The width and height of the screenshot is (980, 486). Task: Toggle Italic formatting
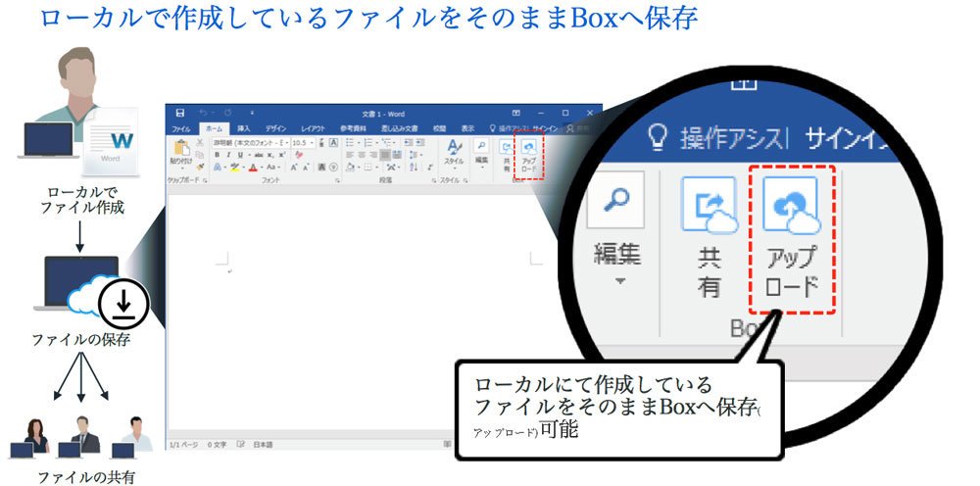pyautogui.click(x=228, y=155)
